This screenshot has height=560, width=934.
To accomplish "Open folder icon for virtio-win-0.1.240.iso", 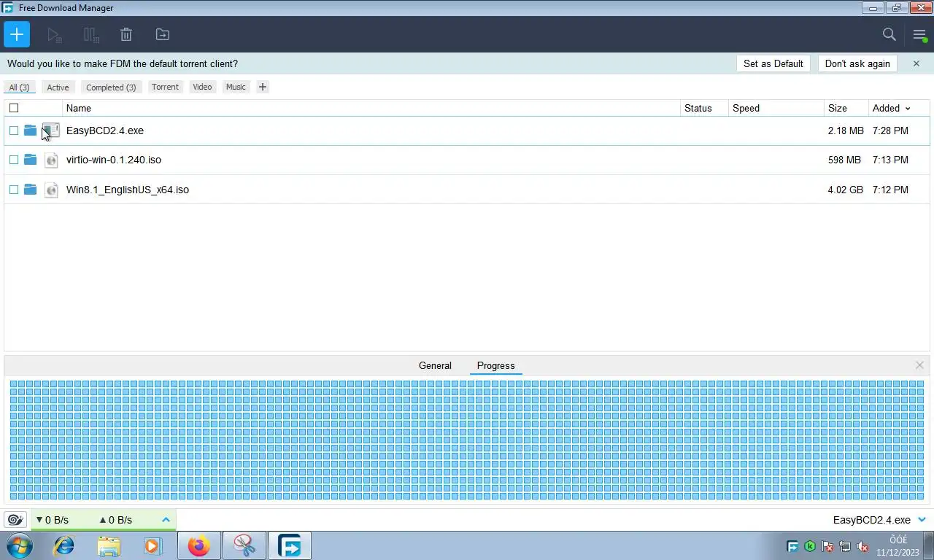I will tap(30, 160).
